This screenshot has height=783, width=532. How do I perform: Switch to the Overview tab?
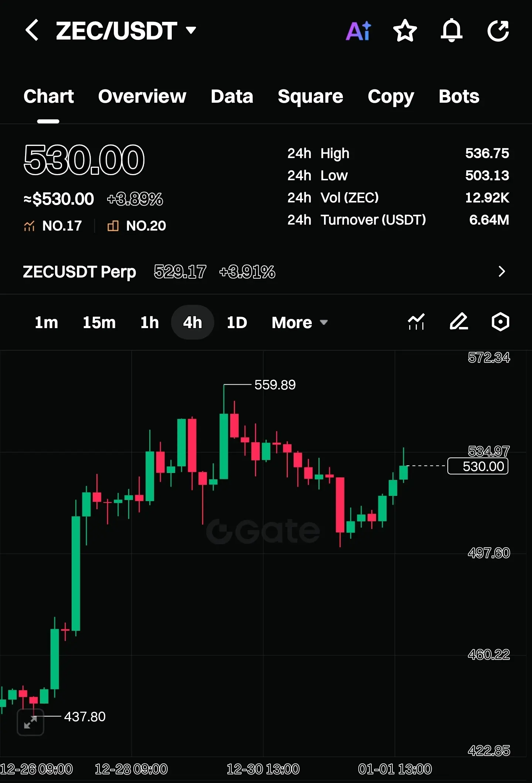142,96
